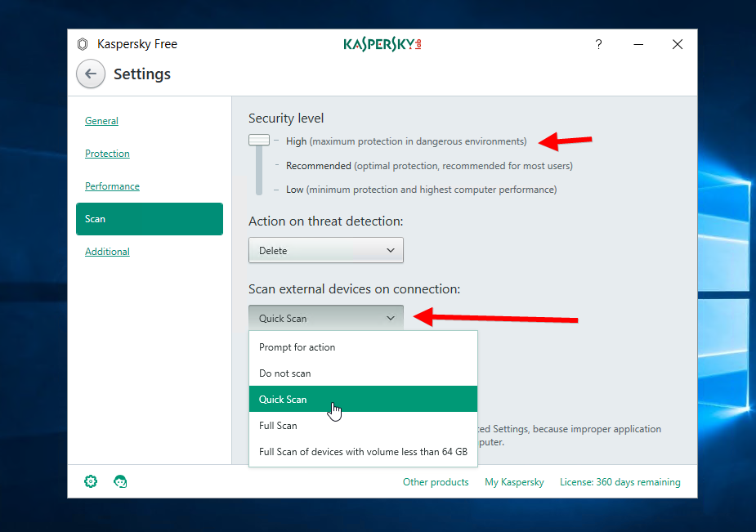Collapse the Scan external devices dropdown

coord(326,318)
